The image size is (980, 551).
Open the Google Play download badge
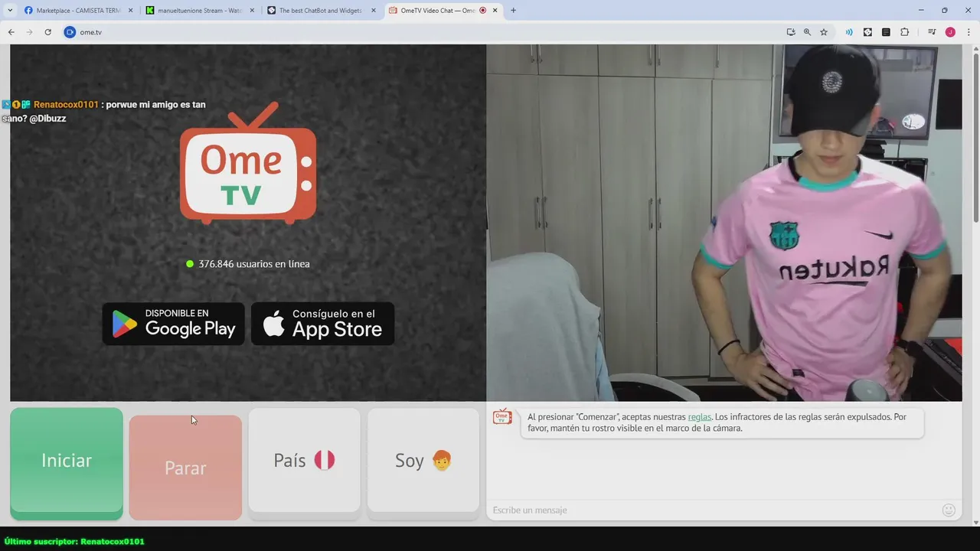click(173, 324)
